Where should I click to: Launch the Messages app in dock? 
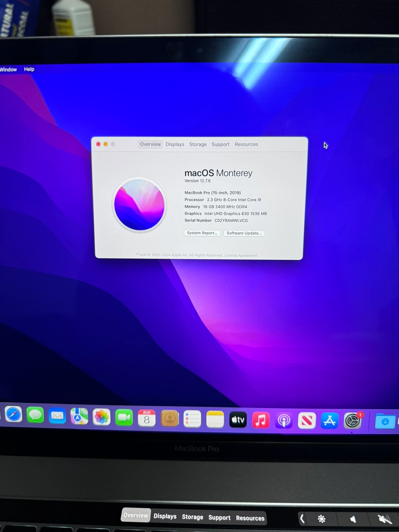tap(35, 415)
